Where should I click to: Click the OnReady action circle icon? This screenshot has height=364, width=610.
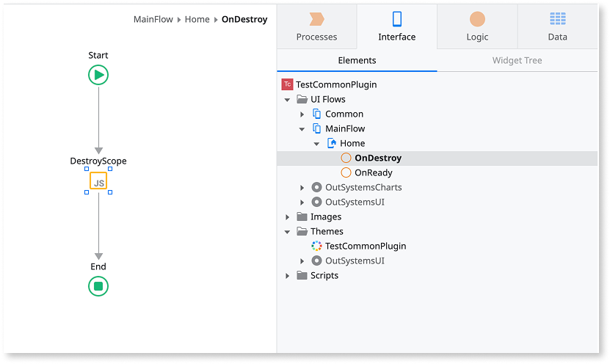[x=346, y=172]
